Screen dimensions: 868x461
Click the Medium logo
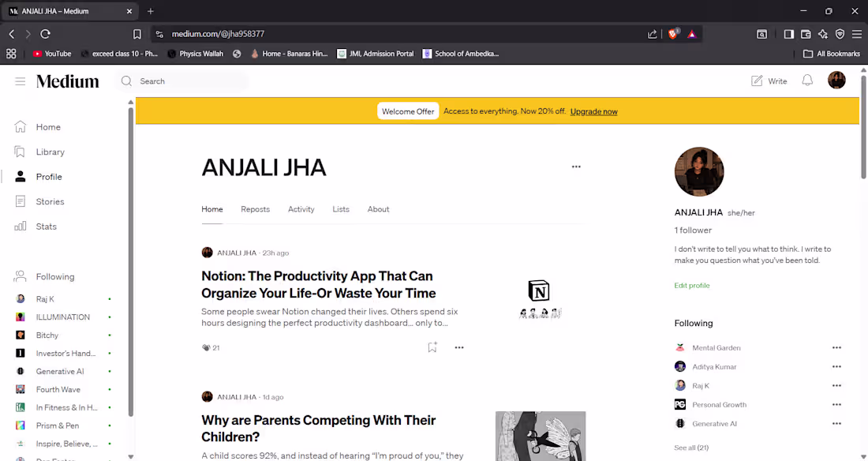tap(68, 81)
